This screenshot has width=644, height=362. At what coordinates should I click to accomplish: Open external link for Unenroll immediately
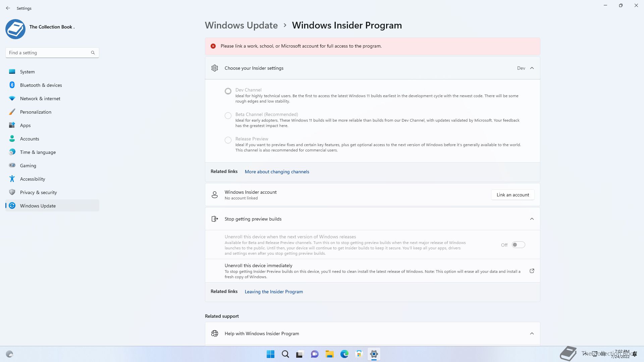532,271
